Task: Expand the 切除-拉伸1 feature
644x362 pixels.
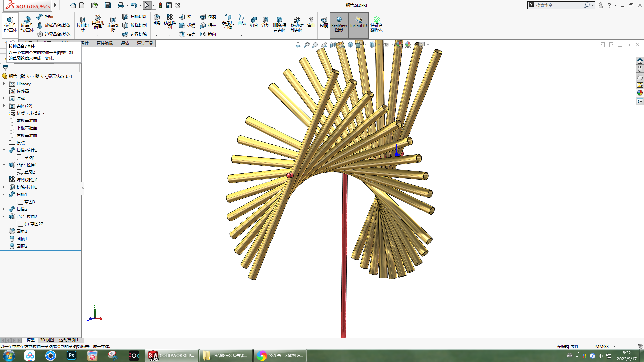Action: tap(4, 187)
